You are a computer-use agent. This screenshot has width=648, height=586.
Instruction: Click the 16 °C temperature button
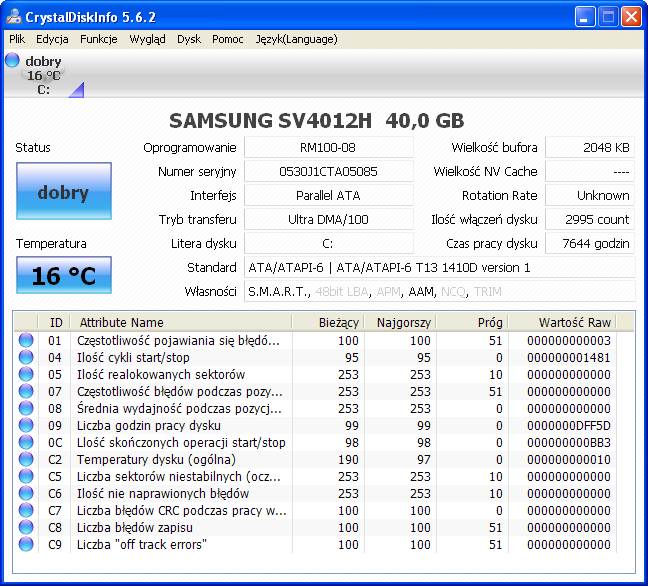(x=64, y=275)
